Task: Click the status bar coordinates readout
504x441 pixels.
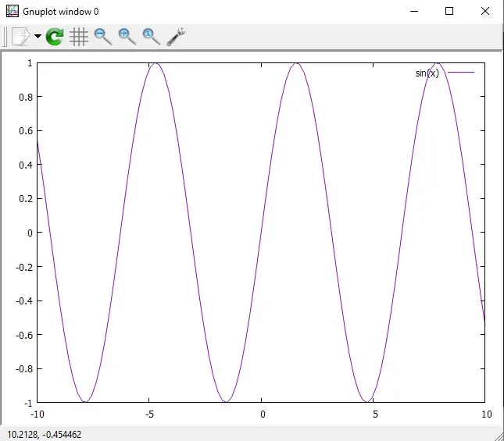Action: pos(44,435)
